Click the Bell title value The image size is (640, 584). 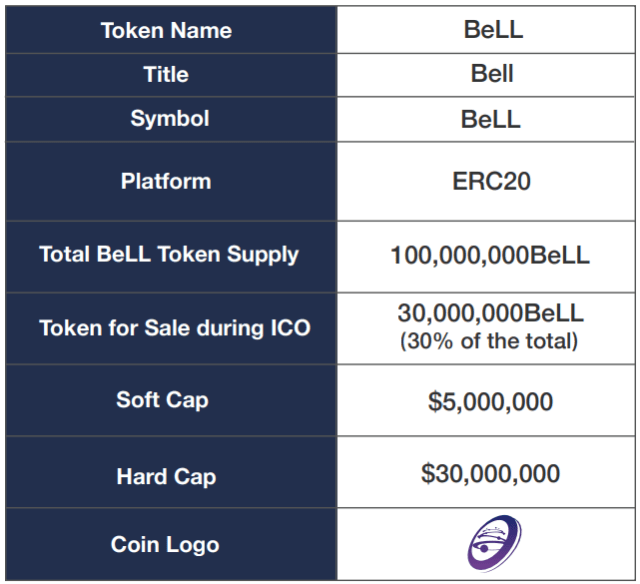[x=492, y=74]
